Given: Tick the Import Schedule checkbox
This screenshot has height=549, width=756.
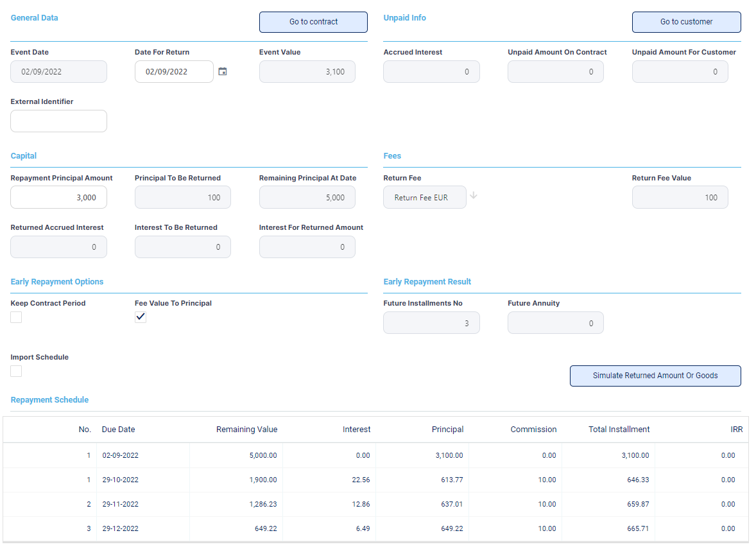Looking at the screenshot, I should coord(16,371).
